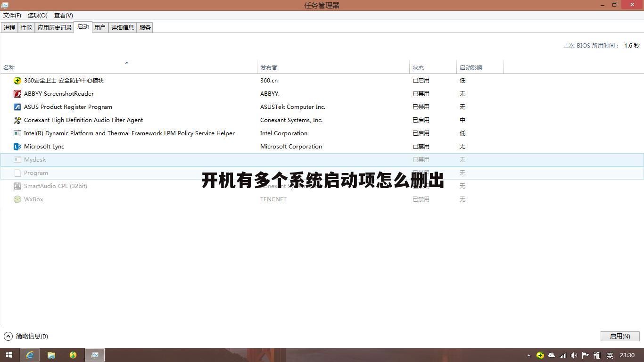Click the clock showing 23:30

coord(627,355)
